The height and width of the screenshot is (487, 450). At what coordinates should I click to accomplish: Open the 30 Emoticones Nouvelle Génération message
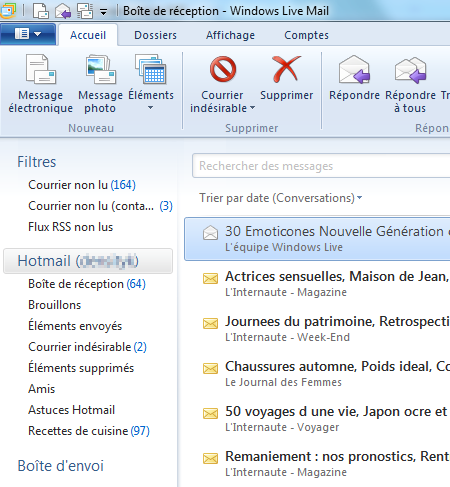click(x=317, y=239)
